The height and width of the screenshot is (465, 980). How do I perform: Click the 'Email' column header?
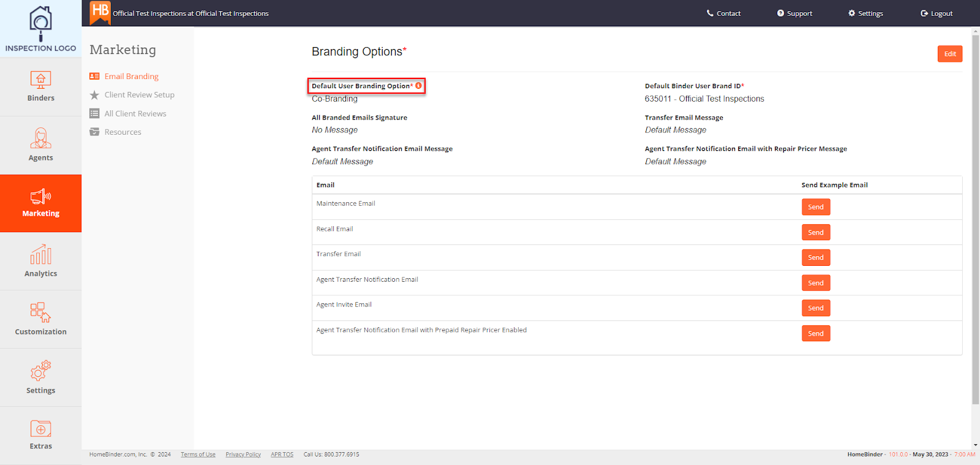tap(325, 185)
